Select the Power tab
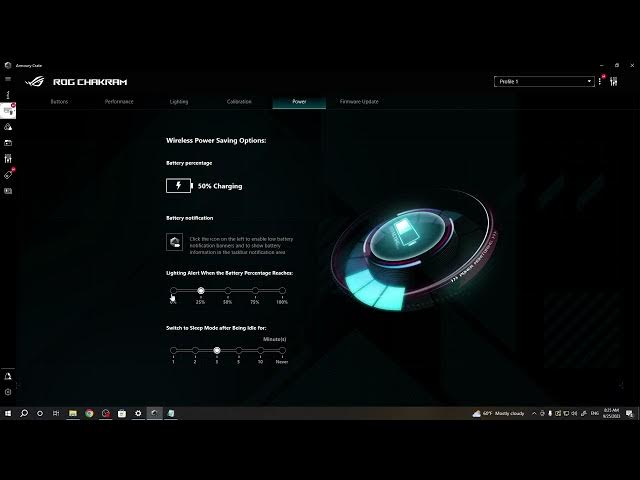The height and width of the screenshot is (480, 640). click(299, 102)
